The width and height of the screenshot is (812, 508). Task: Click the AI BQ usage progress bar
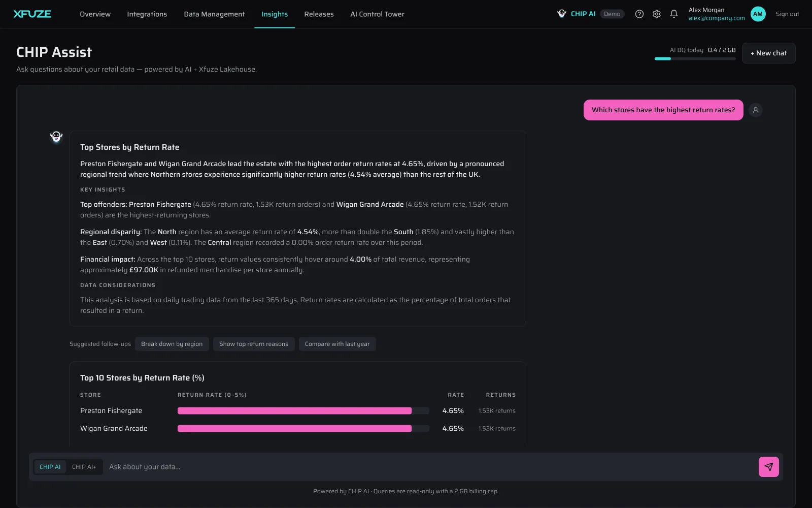click(695, 59)
